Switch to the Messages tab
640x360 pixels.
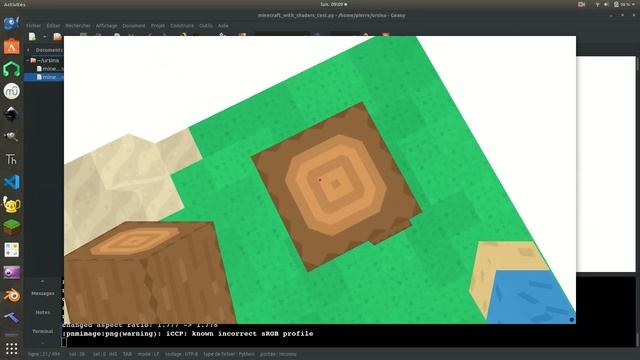click(x=42, y=293)
